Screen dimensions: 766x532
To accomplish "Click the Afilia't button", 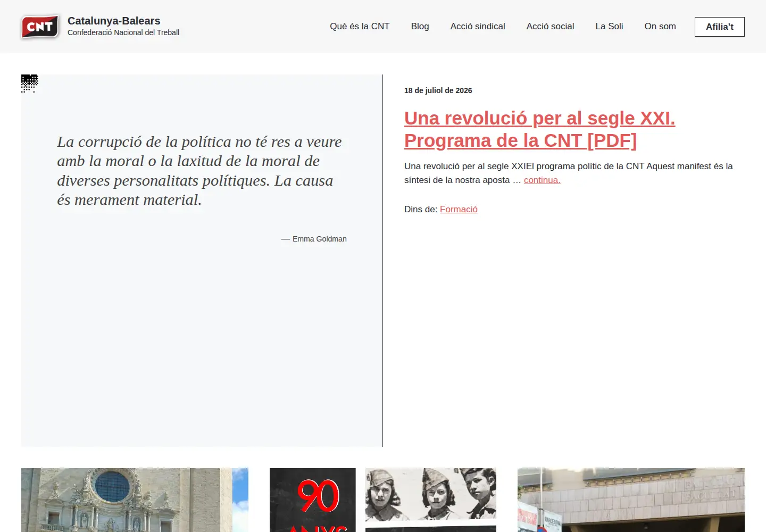I will [x=719, y=27].
